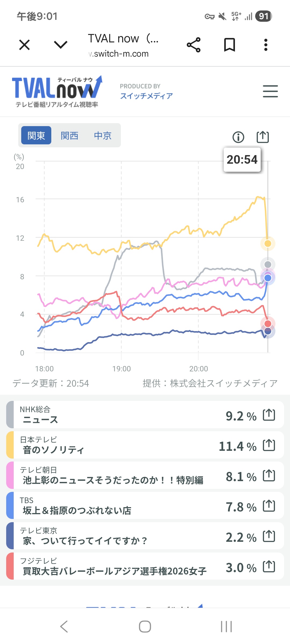Tap the chart share export icon
This screenshot has width=290, height=644.
[263, 137]
